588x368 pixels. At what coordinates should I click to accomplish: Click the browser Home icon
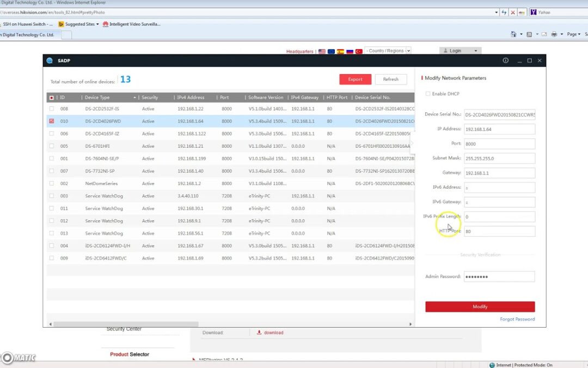pos(513,34)
